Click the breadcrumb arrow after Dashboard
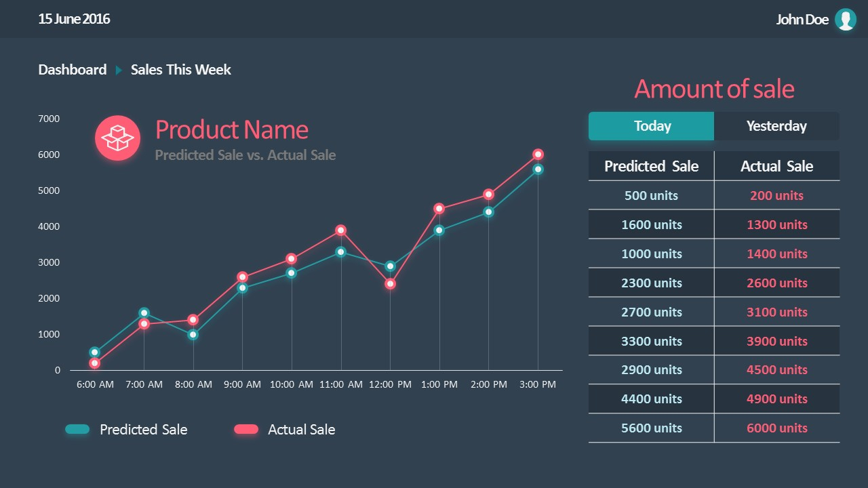Image resolution: width=868 pixels, height=488 pixels. (x=119, y=70)
